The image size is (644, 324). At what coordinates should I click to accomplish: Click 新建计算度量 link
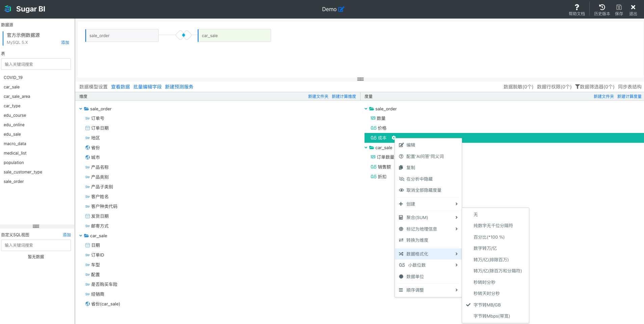click(629, 96)
